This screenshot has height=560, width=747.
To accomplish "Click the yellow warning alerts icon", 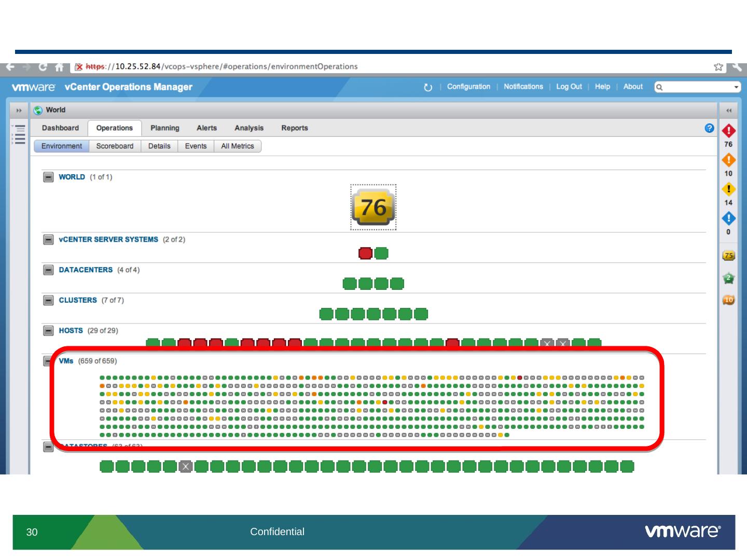I will [728, 189].
